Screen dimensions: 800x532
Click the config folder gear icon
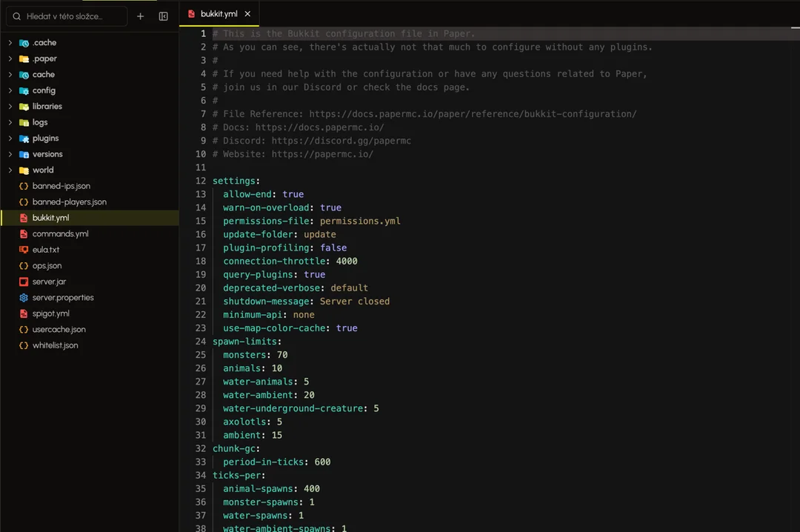click(x=24, y=90)
